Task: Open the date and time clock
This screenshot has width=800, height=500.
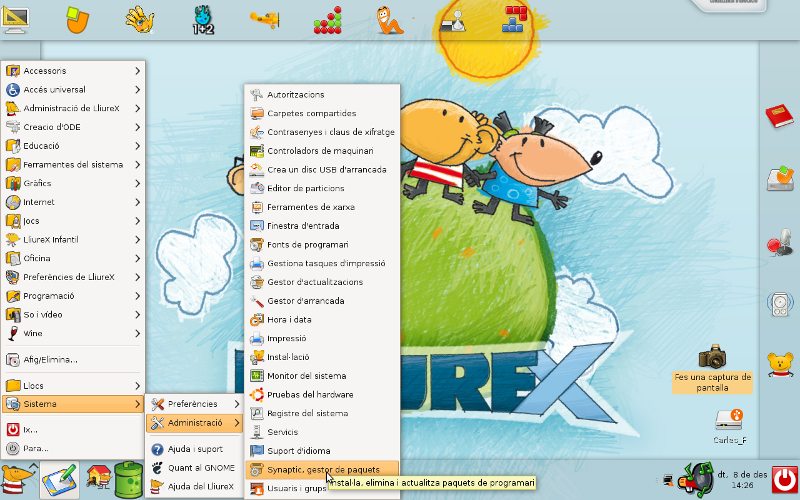Action: pyautogui.click(x=742, y=480)
